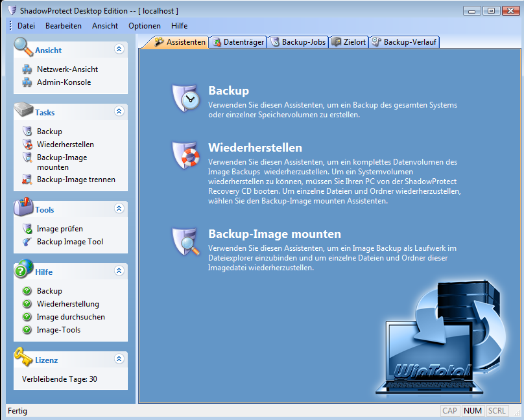Screen dimensions: 524x420
Task: Switch to the Datenträger tab
Action: point(238,42)
